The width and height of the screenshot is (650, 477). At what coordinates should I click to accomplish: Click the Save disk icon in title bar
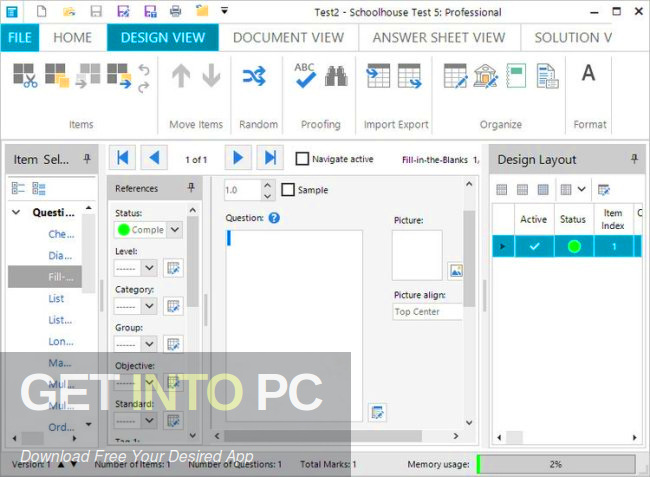(x=96, y=11)
